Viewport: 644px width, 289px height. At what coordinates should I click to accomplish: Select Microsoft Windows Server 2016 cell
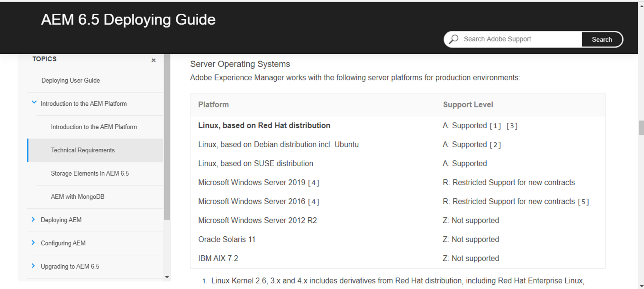pos(259,202)
